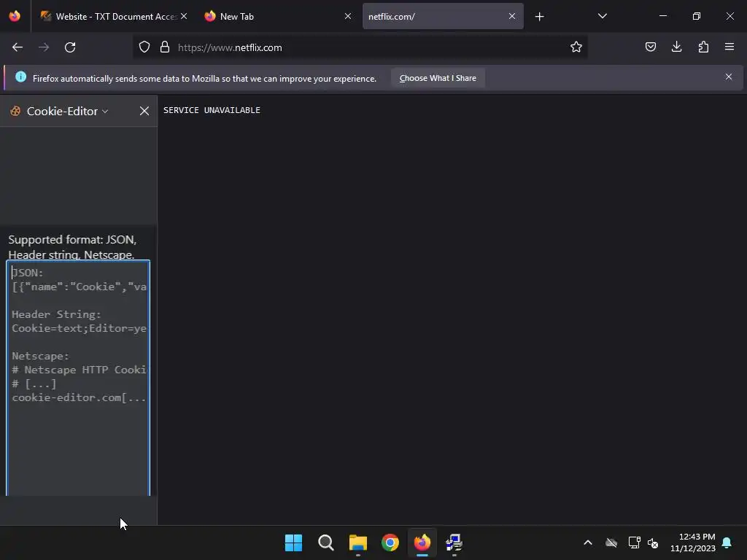This screenshot has width=747, height=560.
Task: Click the OneDrive cloud tray icon
Action: pyautogui.click(x=611, y=542)
